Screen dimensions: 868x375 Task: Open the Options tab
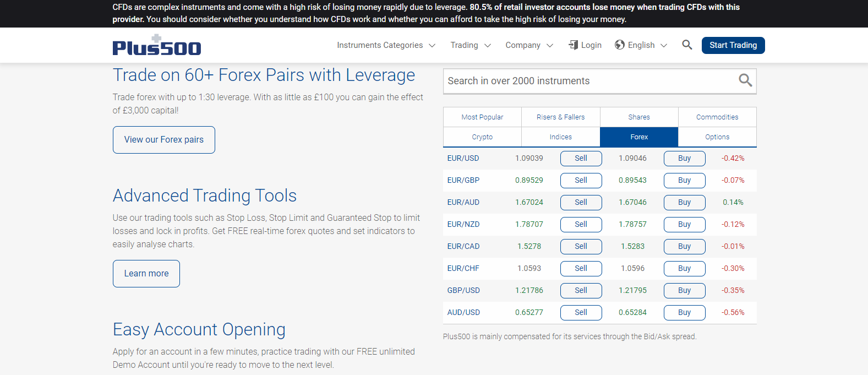pos(717,137)
